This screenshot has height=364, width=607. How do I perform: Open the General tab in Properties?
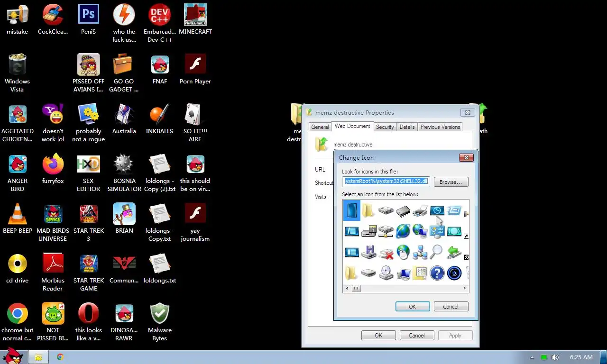(320, 127)
